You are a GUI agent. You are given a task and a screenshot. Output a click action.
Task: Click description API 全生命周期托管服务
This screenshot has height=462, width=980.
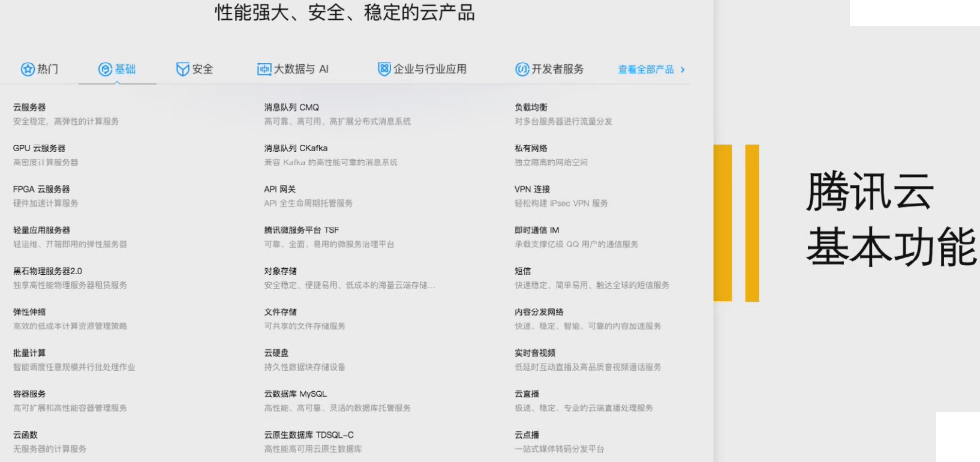(x=308, y=203)
